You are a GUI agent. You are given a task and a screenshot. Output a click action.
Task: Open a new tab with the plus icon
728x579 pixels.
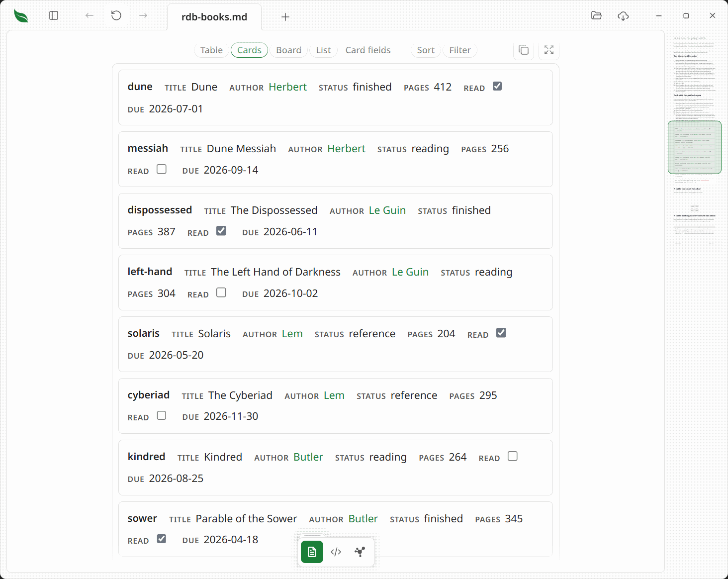285,17
